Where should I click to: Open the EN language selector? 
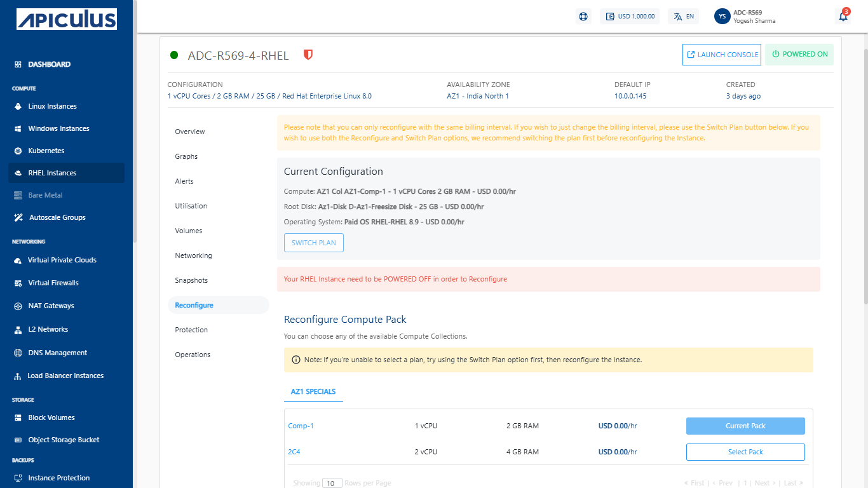683,16
